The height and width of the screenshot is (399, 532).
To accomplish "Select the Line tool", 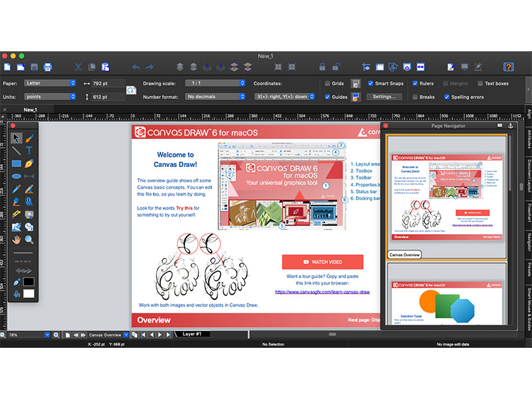I will pos(16,151).
